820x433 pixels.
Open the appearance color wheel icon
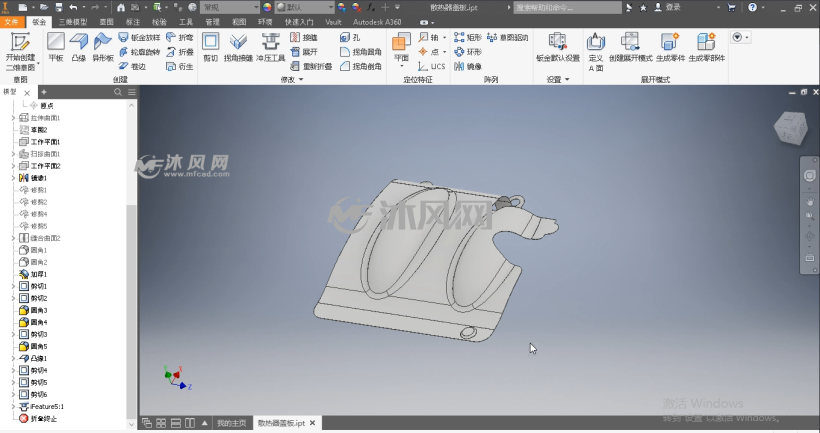pyautogui.click(x=267, y=7)
